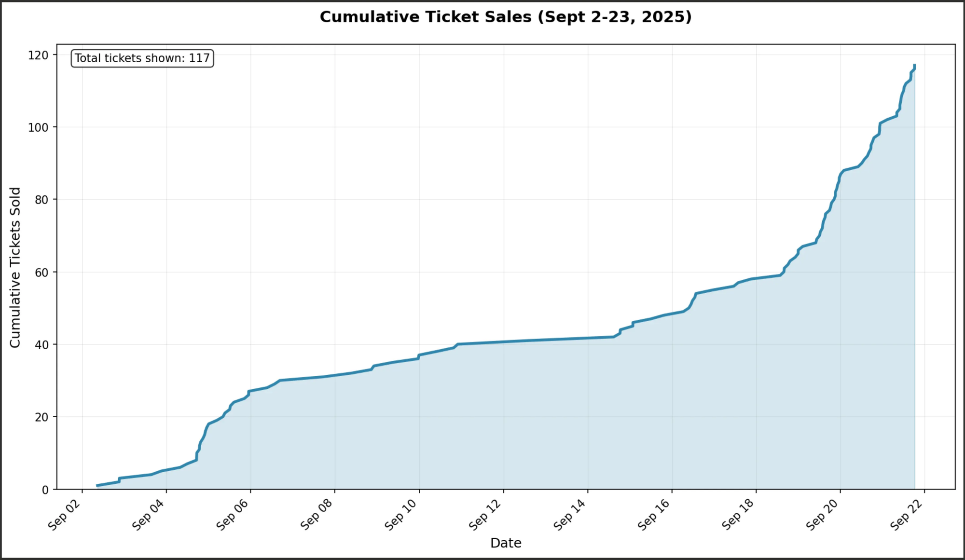
Task: Choose the "100" y-axis tick label
Action: (39, 127)
